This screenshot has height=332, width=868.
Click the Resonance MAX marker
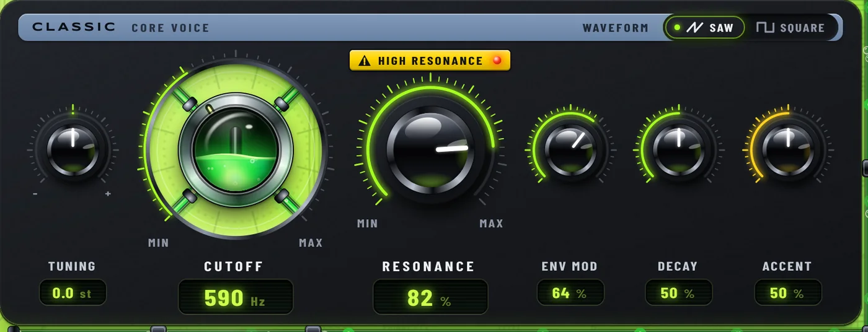(x=492, y=224)
